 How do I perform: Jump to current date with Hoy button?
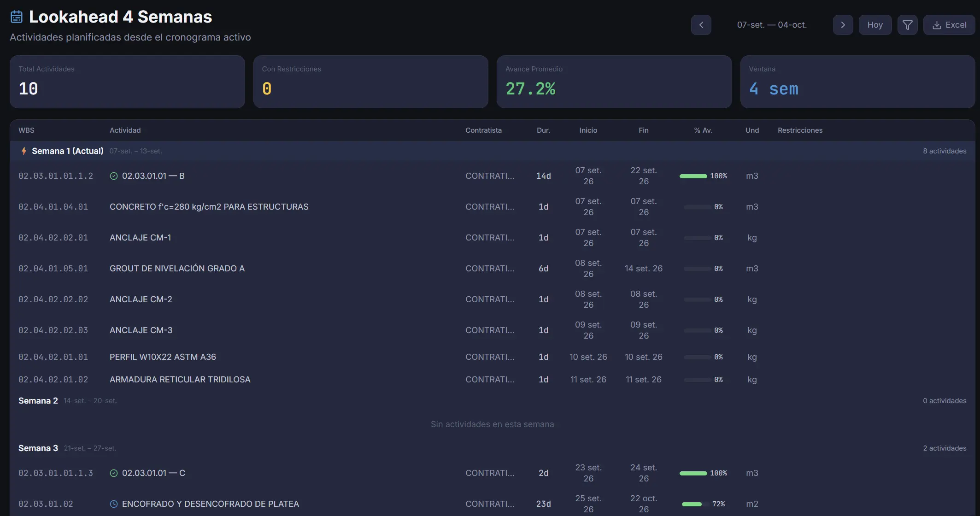pyautogui.click(x=875, y=25)
